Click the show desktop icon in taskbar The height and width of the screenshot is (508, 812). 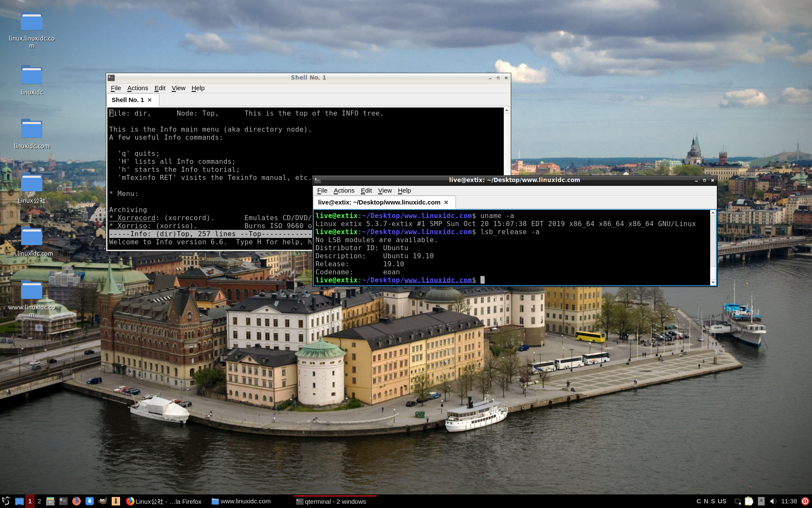pos(19,501)
